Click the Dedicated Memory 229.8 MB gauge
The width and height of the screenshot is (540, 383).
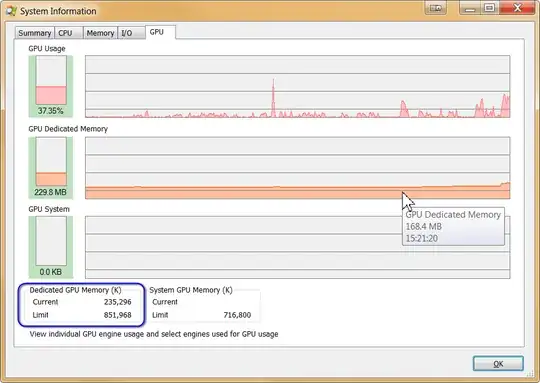51,168
